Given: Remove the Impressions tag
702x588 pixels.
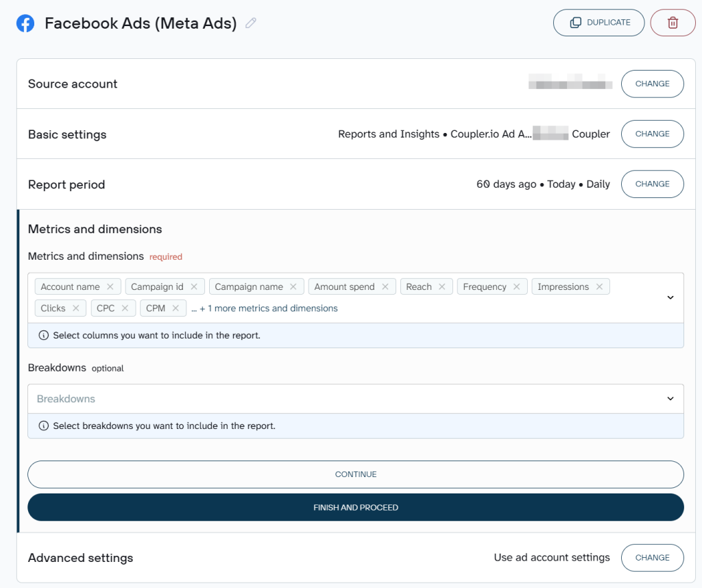Looking at the screenshot, I should click(x=599, y=286).
